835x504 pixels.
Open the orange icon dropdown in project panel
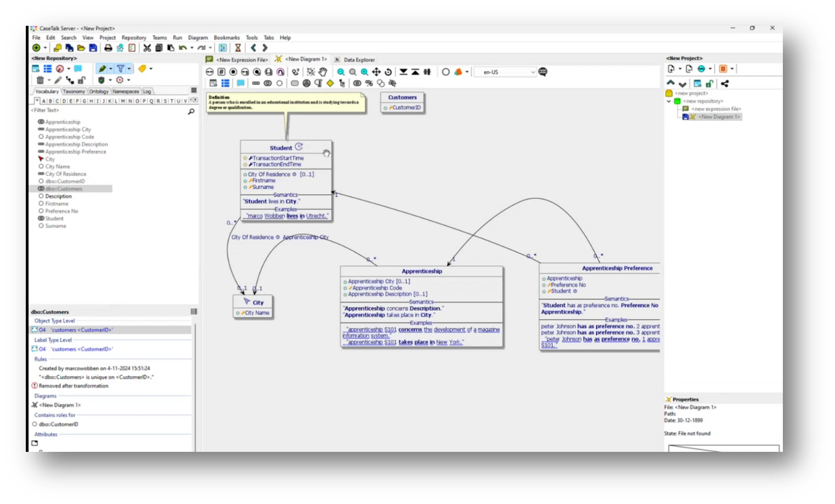pyautogui.click(x=732, y=69)
